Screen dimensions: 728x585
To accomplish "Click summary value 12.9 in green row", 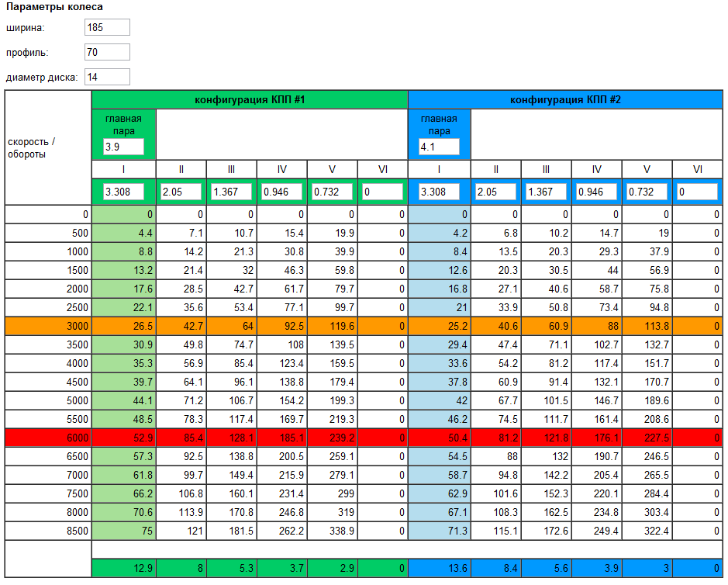I will [x=123, y=568].
